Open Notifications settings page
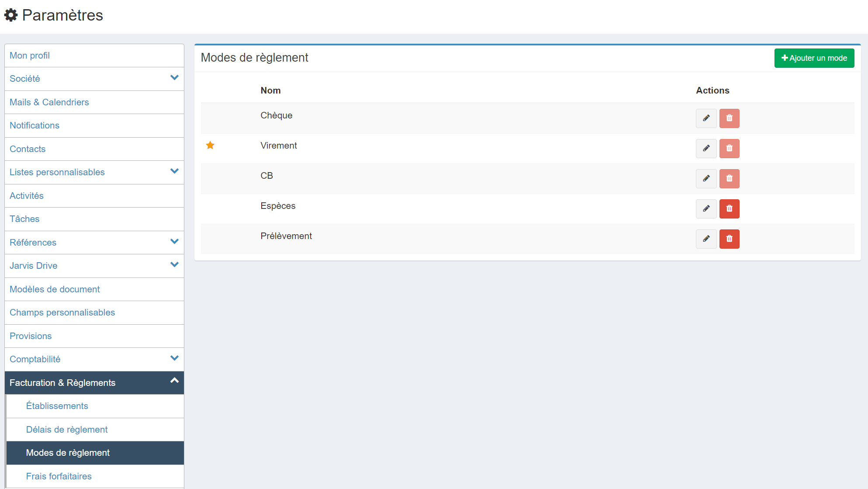The height and width of the screenshot is (489, 868). click(35, 125)
